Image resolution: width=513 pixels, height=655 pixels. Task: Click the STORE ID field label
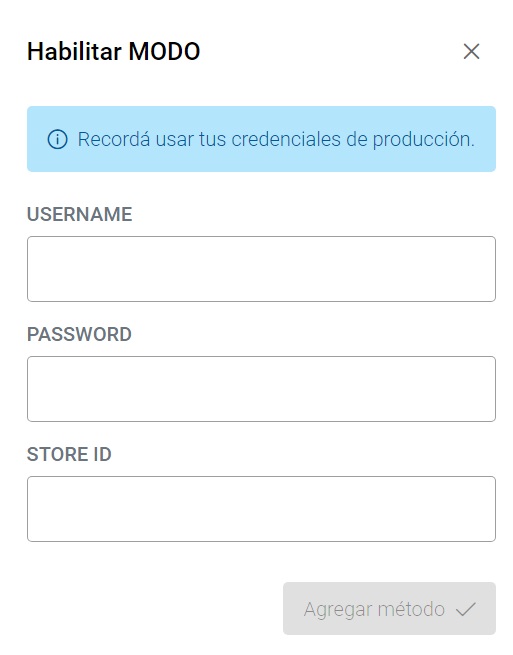[69, 454]
